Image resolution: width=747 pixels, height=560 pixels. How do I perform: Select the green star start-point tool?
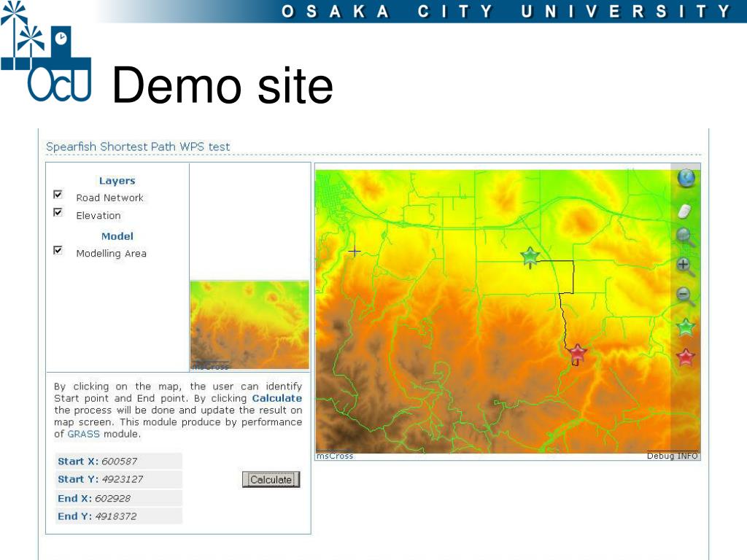pyautogui.click(x=686, y=327)
